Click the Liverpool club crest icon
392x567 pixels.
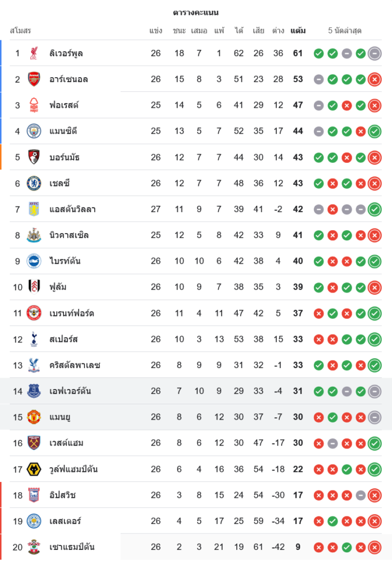(34, 53)
